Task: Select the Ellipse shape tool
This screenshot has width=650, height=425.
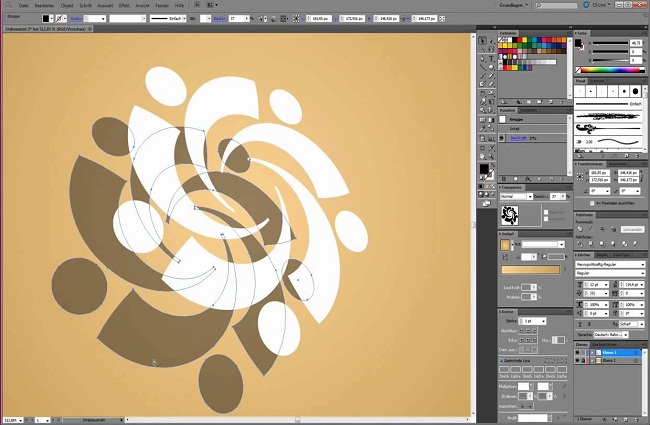Action: pyautogui.click(x=492, y=67)
